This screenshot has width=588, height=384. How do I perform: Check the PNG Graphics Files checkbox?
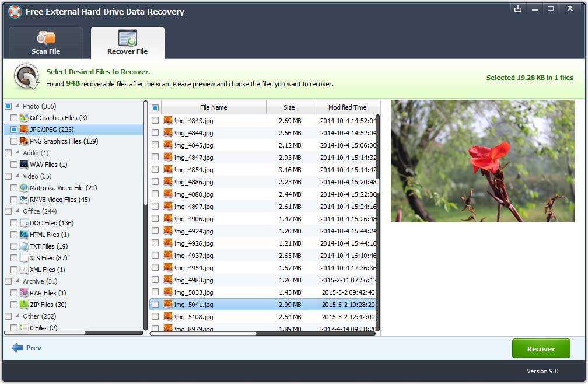click(x=14, y=141)
